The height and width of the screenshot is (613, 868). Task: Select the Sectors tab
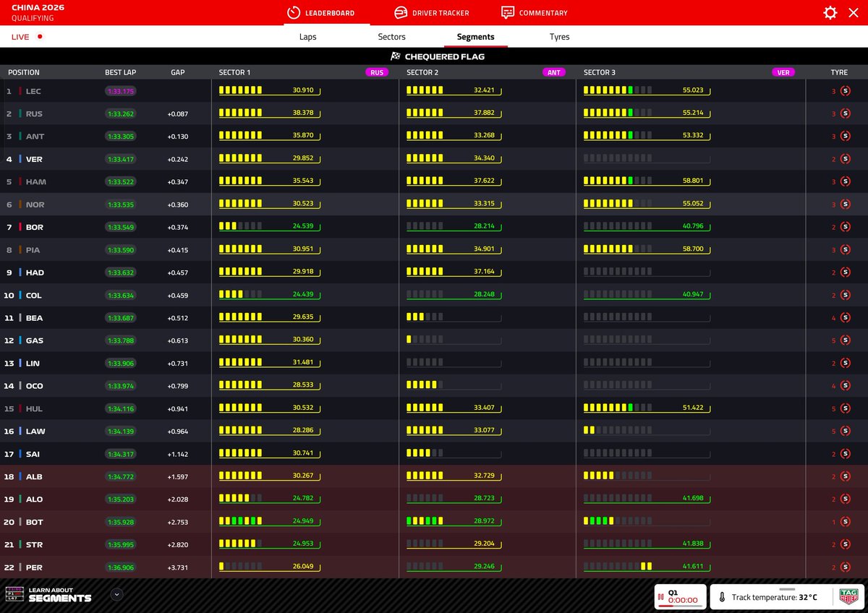pos(391,37)
